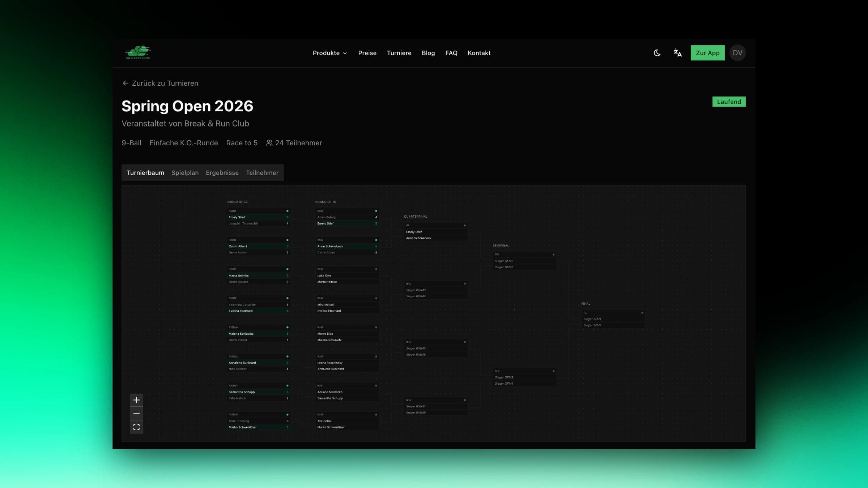
Task: Switch to the Ergebnisse tab
Action: point(222,173)
